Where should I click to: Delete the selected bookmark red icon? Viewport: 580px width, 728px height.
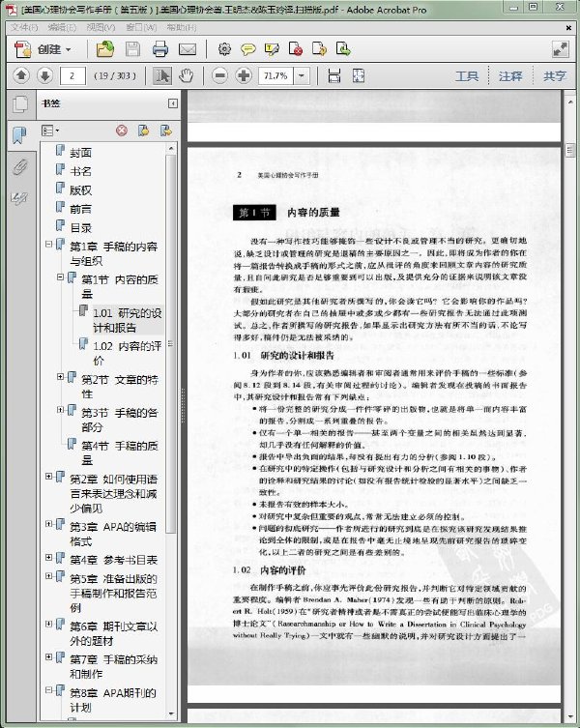coord(122,131)
